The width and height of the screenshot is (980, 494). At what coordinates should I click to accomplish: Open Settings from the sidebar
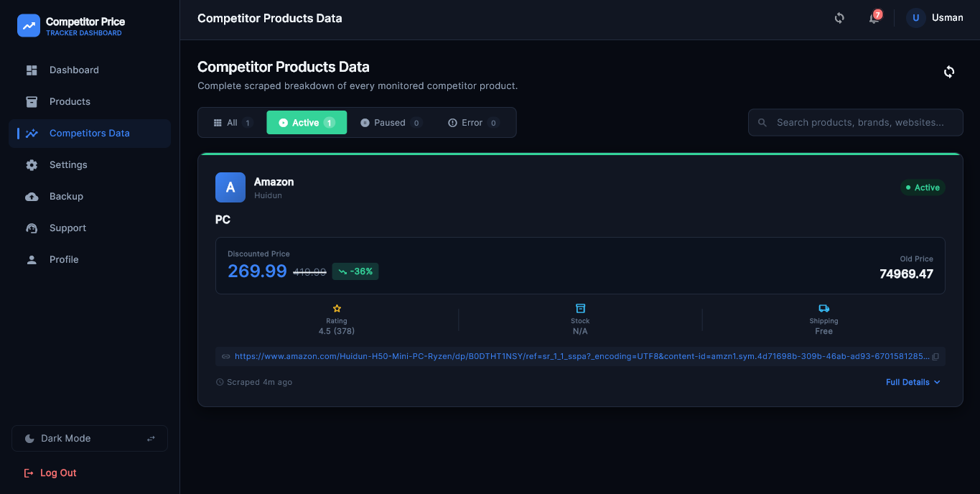90,164
